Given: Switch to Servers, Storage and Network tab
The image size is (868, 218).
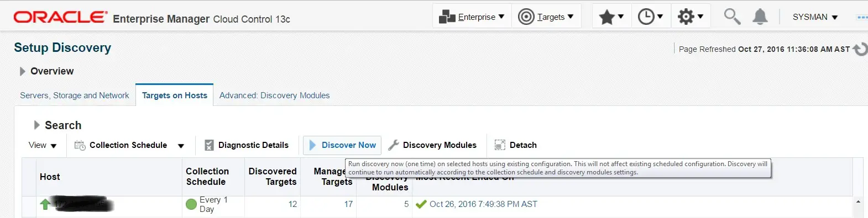Looking at the screenshot, I should [75, 95].
